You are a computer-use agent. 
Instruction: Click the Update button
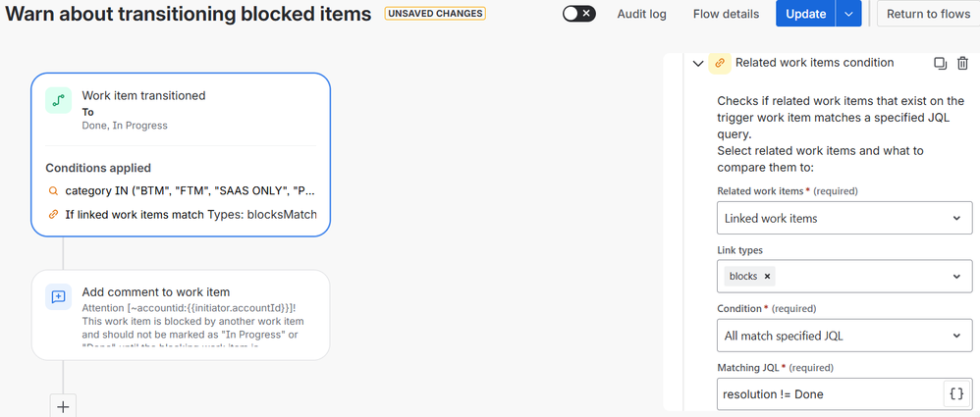805,14
